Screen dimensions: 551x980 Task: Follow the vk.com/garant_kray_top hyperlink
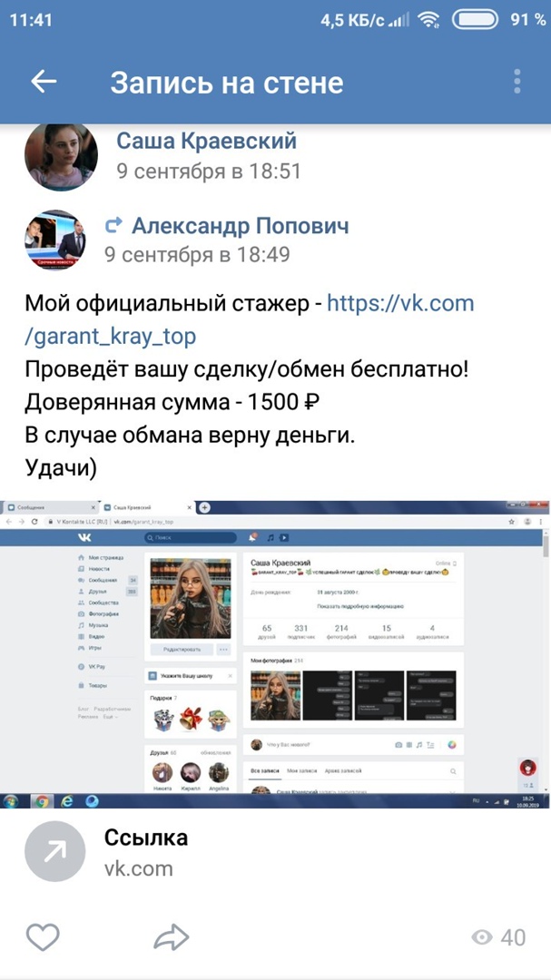(x=249, y=320)
